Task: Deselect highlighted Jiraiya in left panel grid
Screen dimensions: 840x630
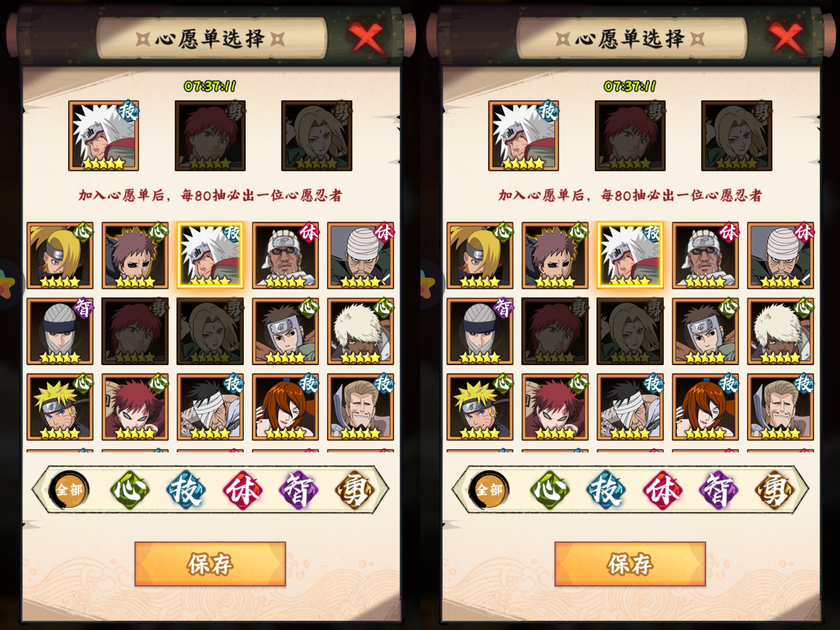Action: 210,256
